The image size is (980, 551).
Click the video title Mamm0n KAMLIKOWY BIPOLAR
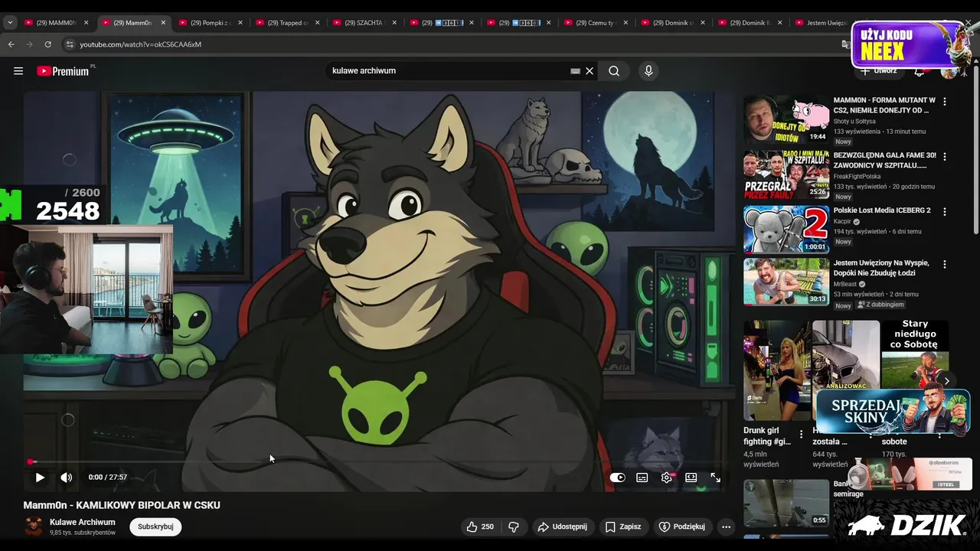tap(122, 505)
